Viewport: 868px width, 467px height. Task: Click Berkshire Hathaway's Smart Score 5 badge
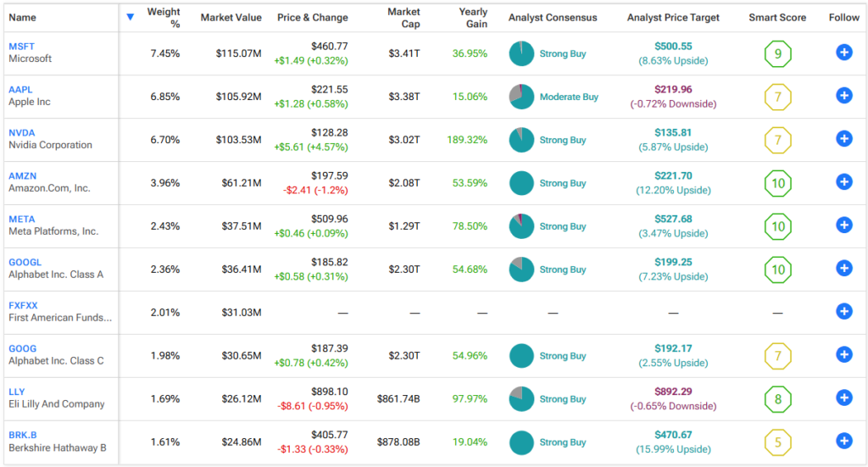pos(777,442)
